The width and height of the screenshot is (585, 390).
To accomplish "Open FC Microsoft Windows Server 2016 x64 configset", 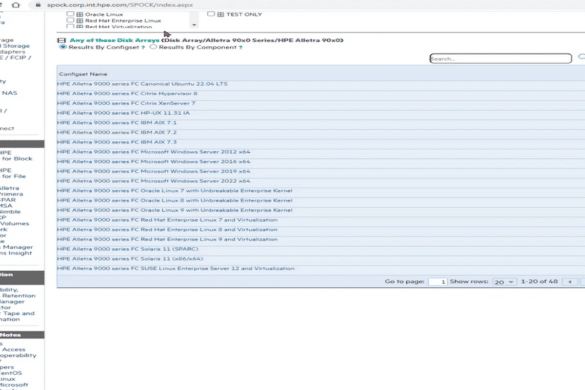I will [154, 162].
